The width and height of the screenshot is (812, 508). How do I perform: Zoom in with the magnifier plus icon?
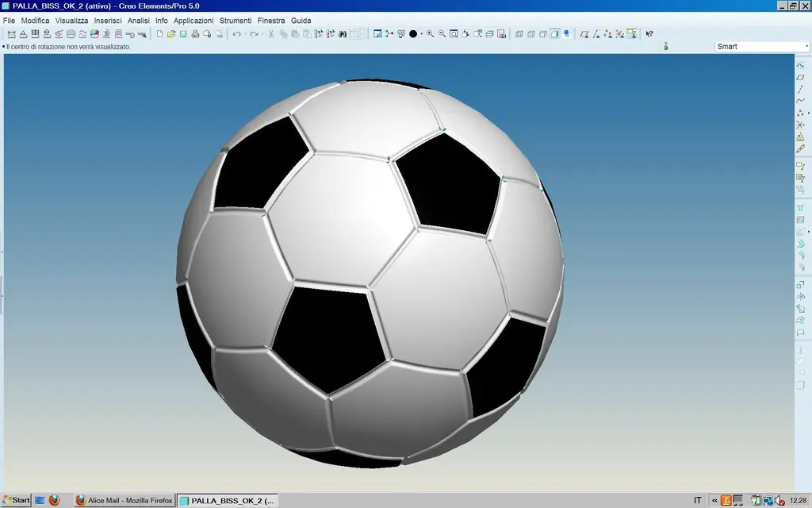tap(430, 34)
